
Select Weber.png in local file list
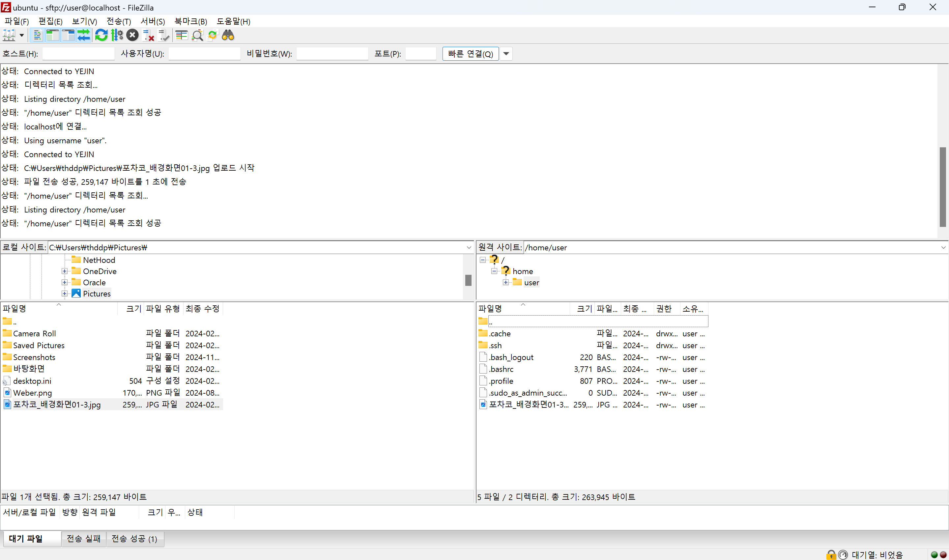33,393
